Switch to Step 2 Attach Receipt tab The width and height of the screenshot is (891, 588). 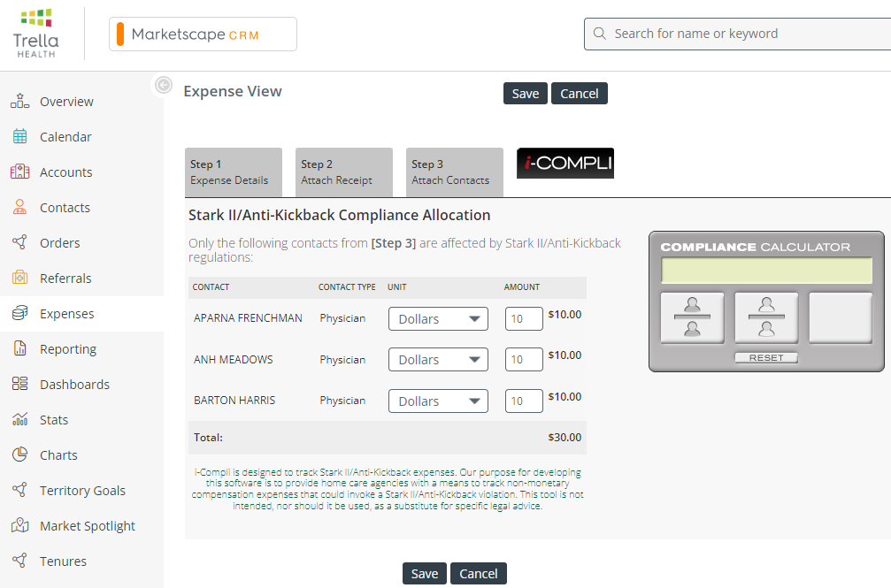[344, 172]
